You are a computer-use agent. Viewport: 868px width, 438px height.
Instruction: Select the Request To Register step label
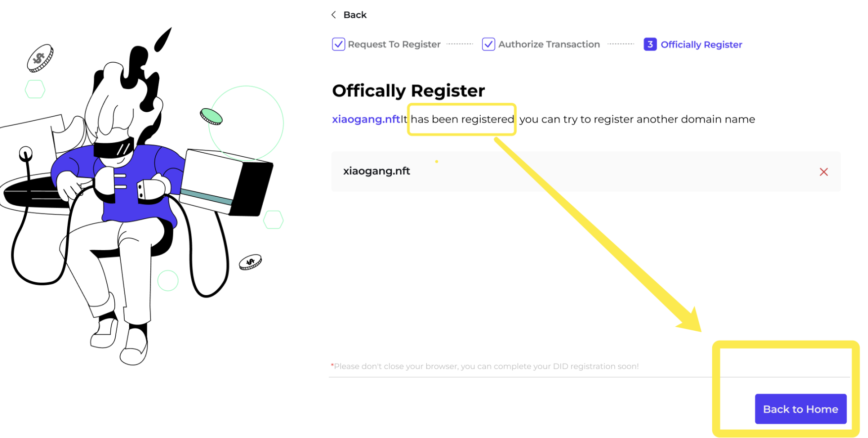click(x=394, y=44)
